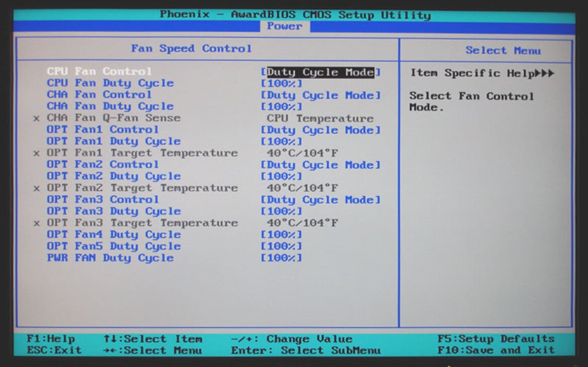
Task: Open the OPT Fan3 Control mode value
Action: point(321,200)
